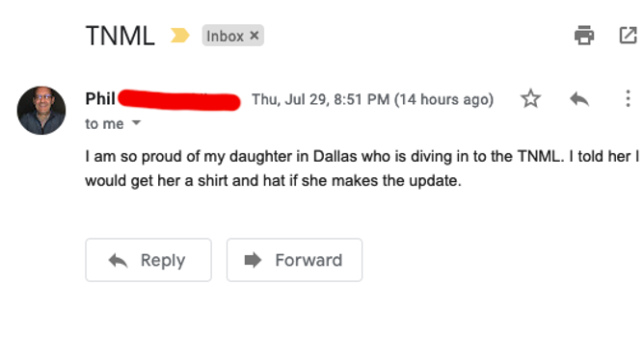
Task: Click the Thu, Jul 29 timestamp
Action: click(372, 99)
